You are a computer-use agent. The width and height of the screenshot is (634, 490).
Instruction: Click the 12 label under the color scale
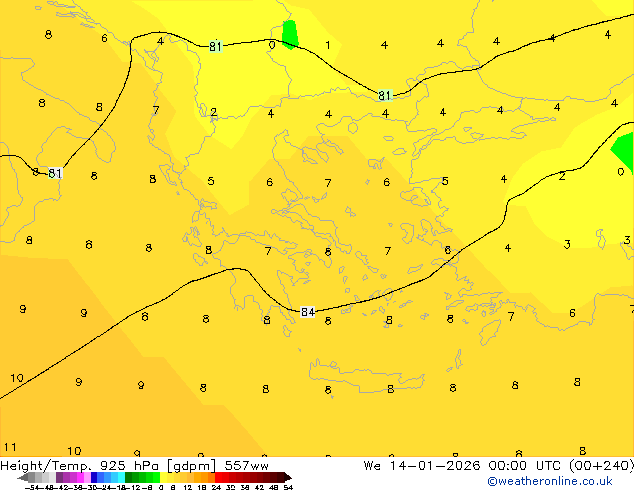[x=188, y=487]
